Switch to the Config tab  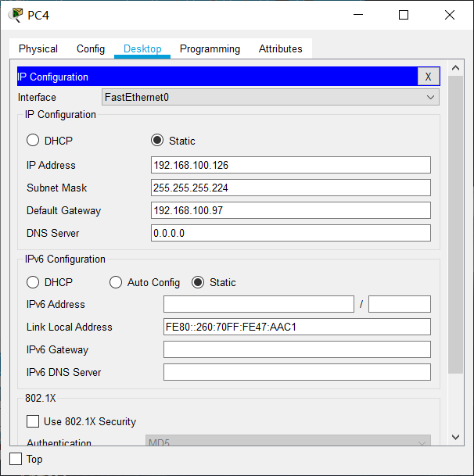click(x=91, y=49)
